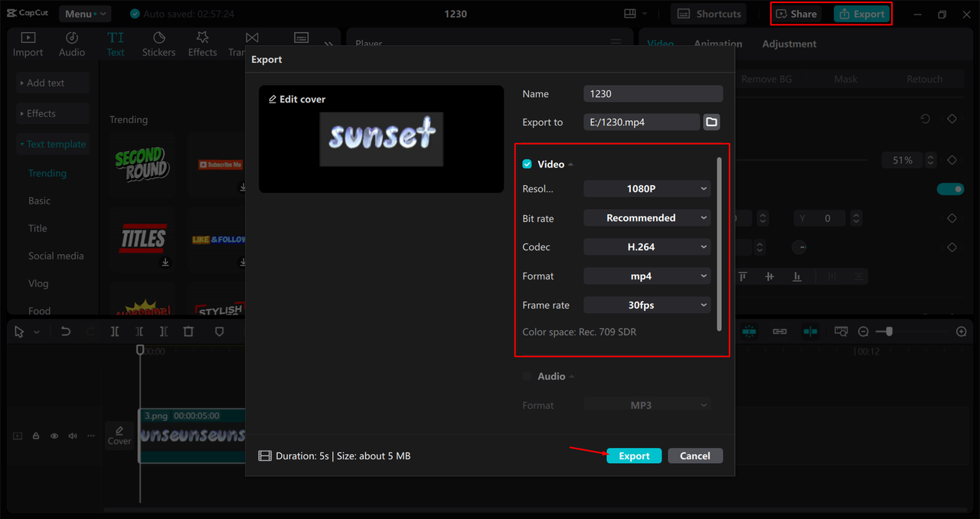
Task: Expand the Add text section
Action: click(x=53, y=83)
